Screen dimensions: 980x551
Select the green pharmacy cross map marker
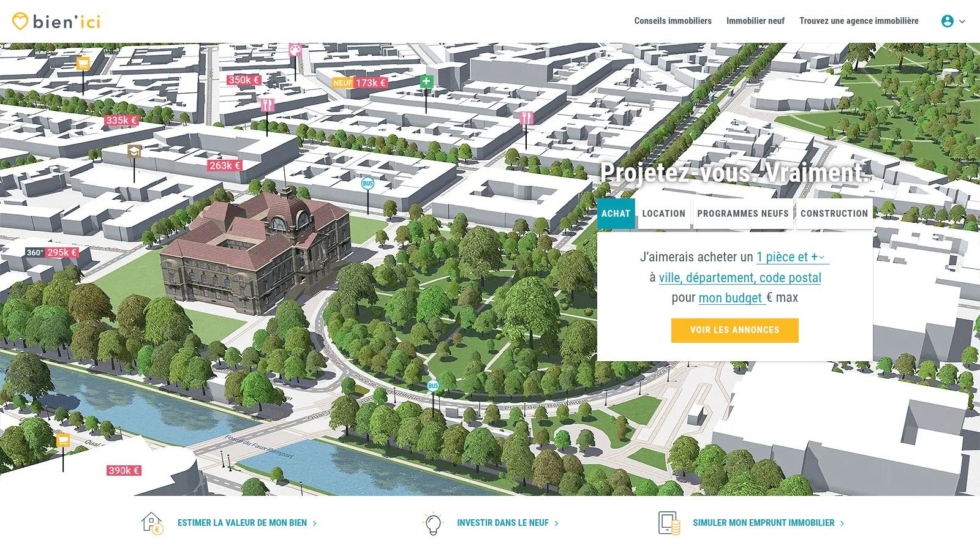(x=426, y=81)
